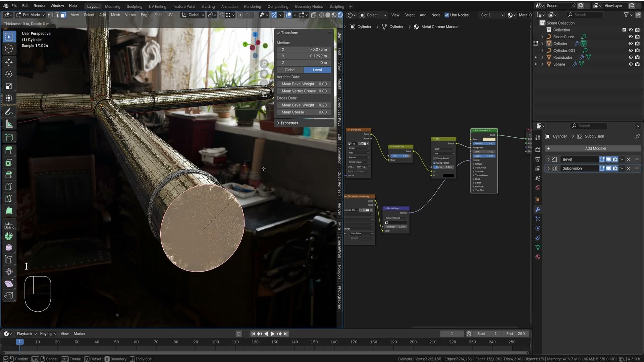Viewport: 644px width, 362px height.
Task: Open the Playback dropdown in the timeline
Action: click(27, 334)
